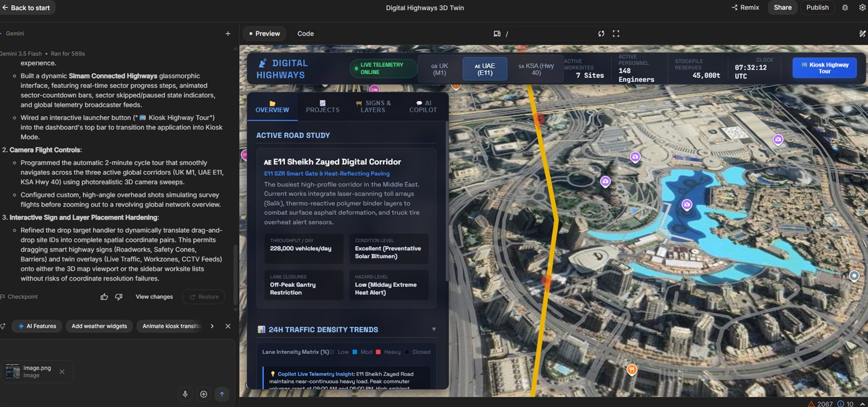Open the AI Copilot tab
Image resolution: width=868 pixels, height=407 pixels.
coord(423,106)
